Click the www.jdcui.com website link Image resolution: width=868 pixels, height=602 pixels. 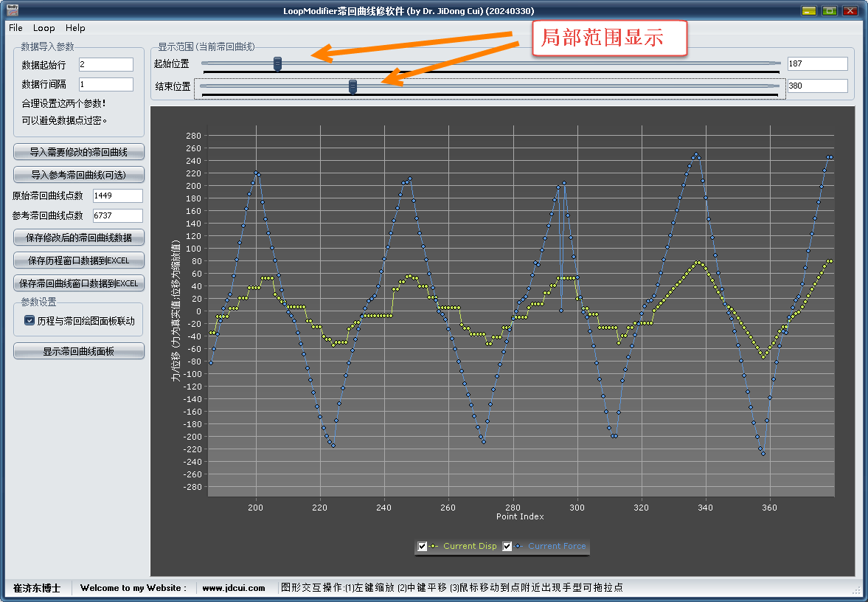(234, 588)
